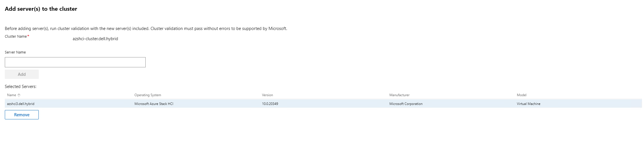Click the 10.0.20349 version cell

pos(270,104)
